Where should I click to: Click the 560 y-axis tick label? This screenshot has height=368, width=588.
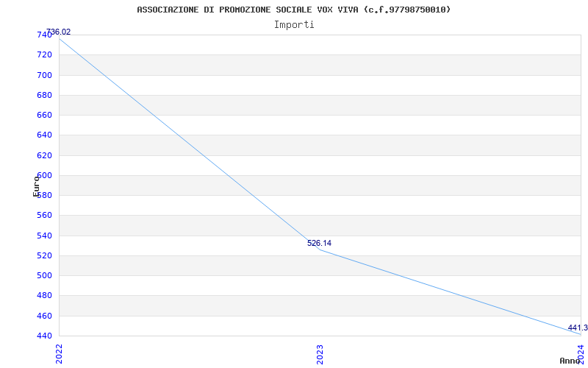tap(44, 216)
